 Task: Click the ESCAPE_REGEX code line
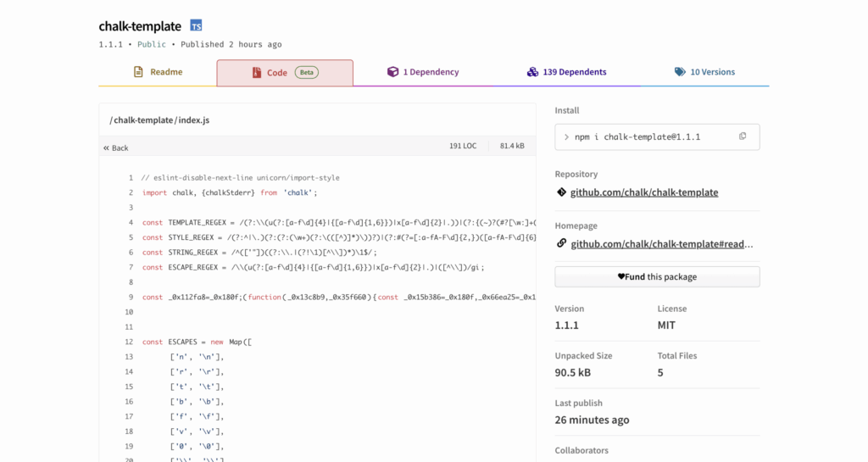tap(314, 267)
